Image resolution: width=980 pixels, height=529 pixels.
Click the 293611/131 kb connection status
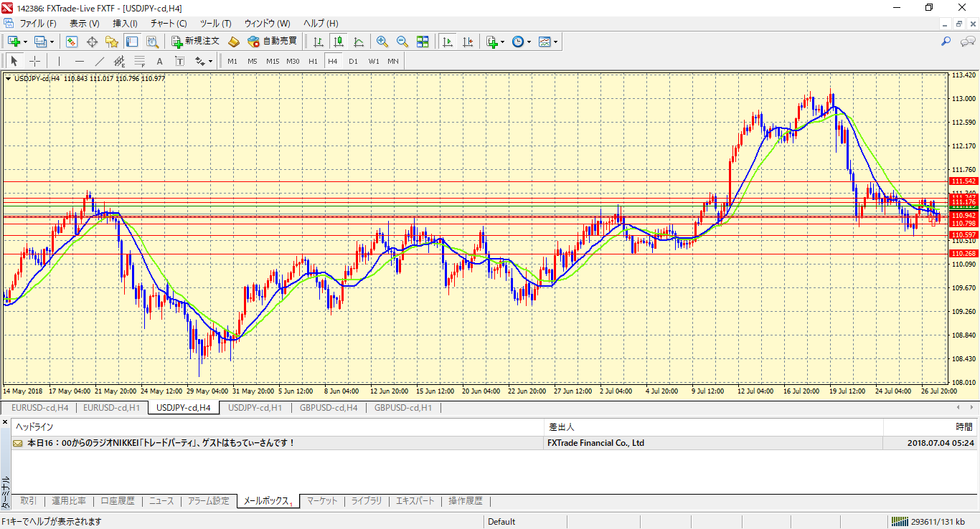click(928, 522)
